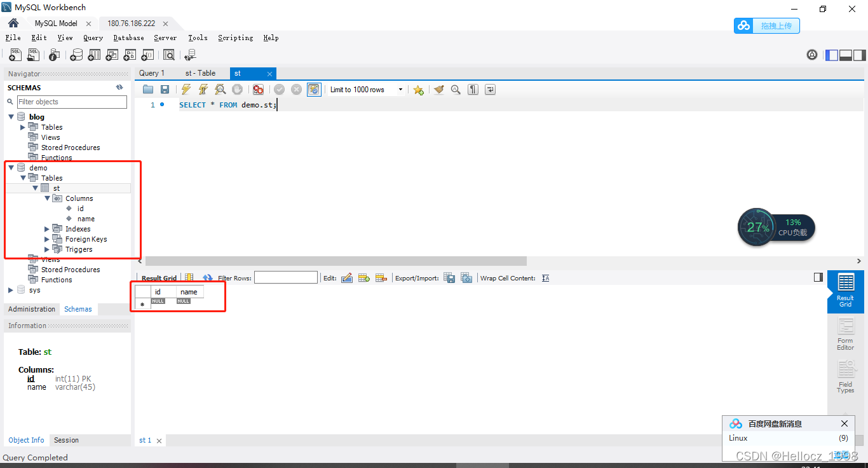Toggle Wrap Cell Content in the result grid

(x=545, y=278)
